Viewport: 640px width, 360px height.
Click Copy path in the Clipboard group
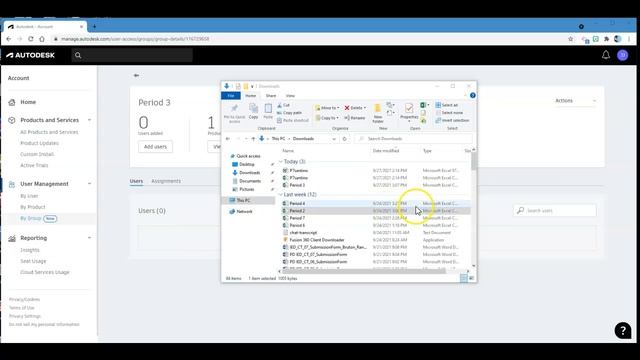click(289, 113)
